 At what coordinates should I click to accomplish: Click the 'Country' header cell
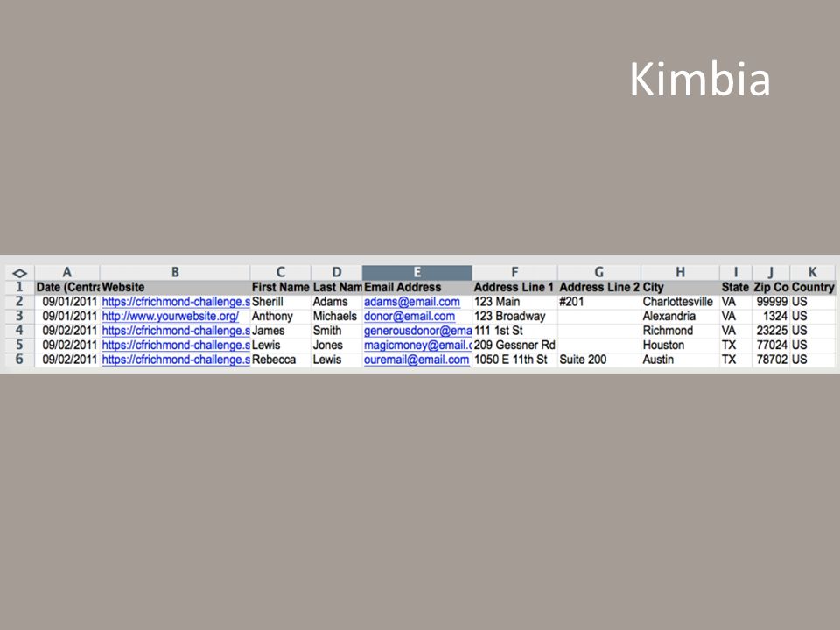click(812, 287)
